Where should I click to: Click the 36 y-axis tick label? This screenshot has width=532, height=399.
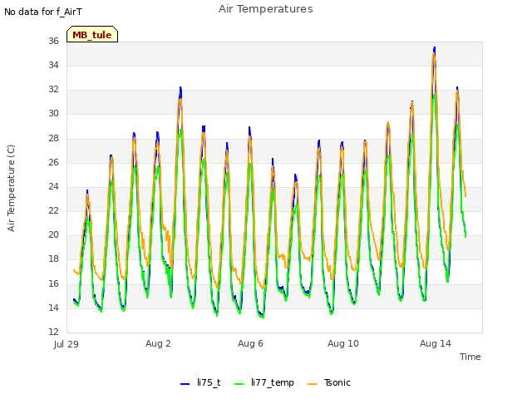(53, 41)
